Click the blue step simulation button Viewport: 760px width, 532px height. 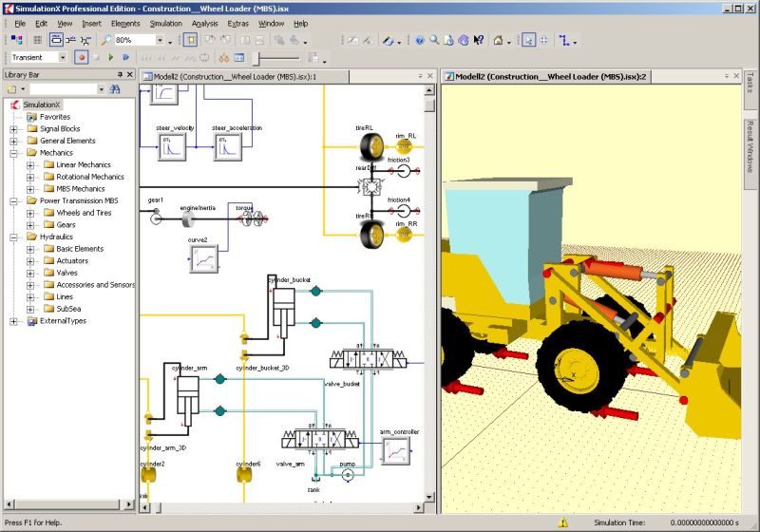(126, 57)
